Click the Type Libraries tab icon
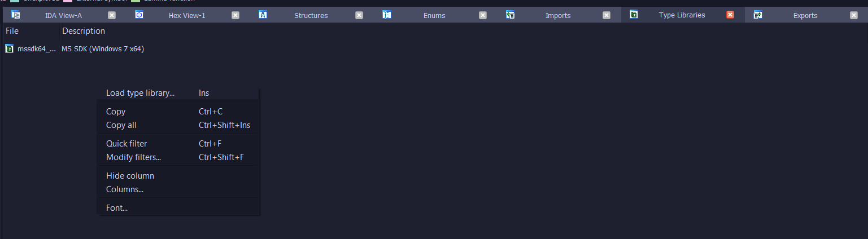This screenshot has width=868, height=239. (x=634, y=15)
